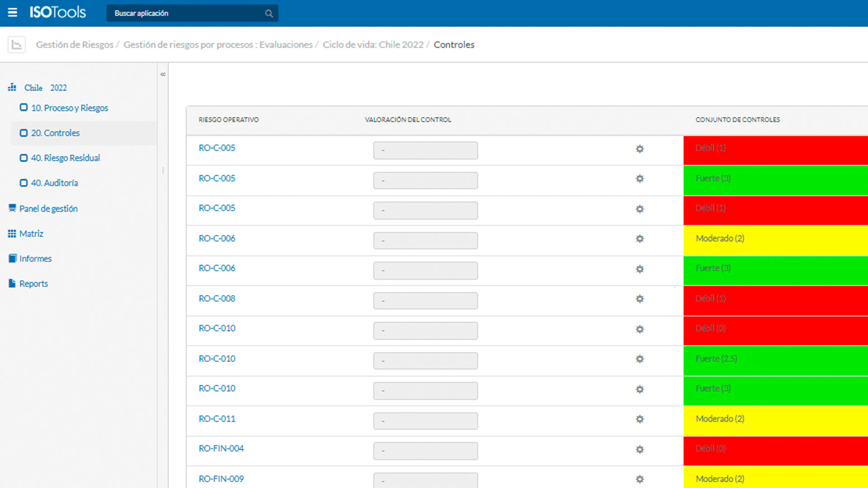Click the chart icon beside breadcrumb
This screenshot has height=488, width=868.
(x=17, y=45)
